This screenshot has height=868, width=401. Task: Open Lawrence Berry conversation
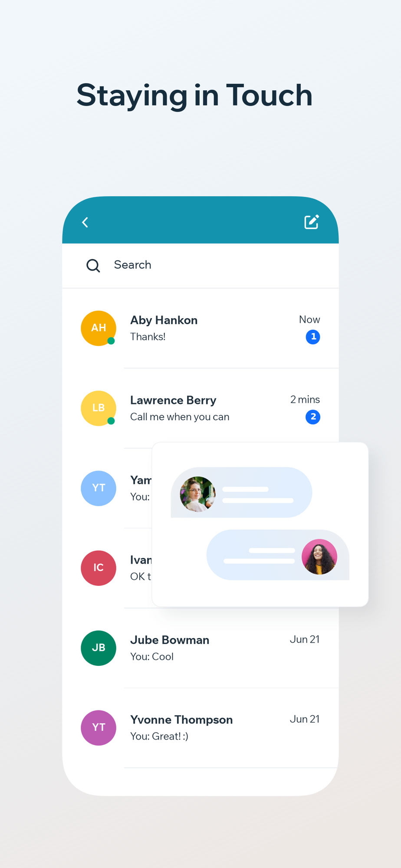(x=200, y=408)
